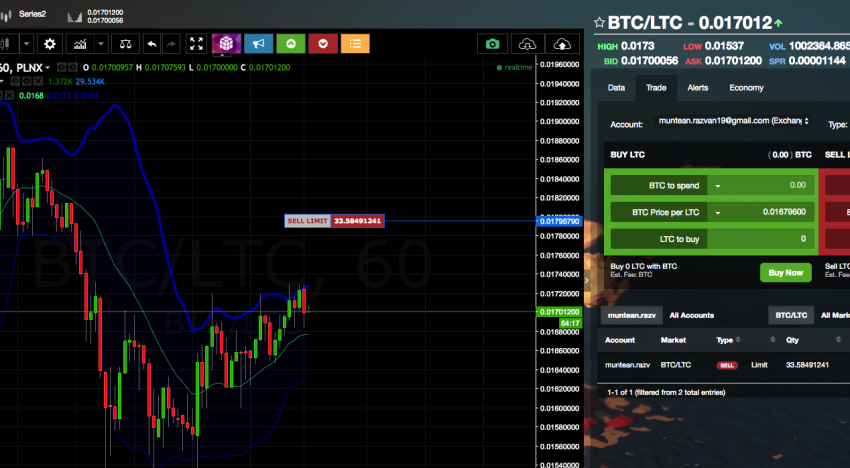
Task: Open indicators dropdown arrow in toolbar
Action: coord(101,44)
